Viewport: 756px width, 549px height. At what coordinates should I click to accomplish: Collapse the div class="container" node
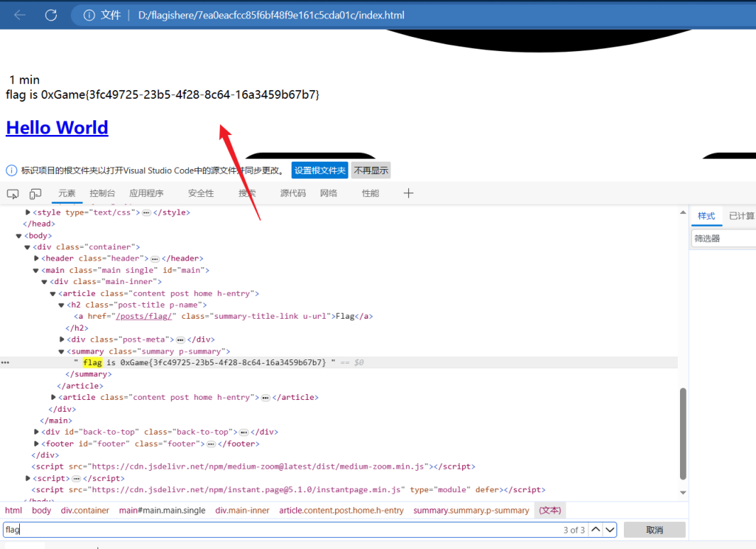[x=27, y=247]
